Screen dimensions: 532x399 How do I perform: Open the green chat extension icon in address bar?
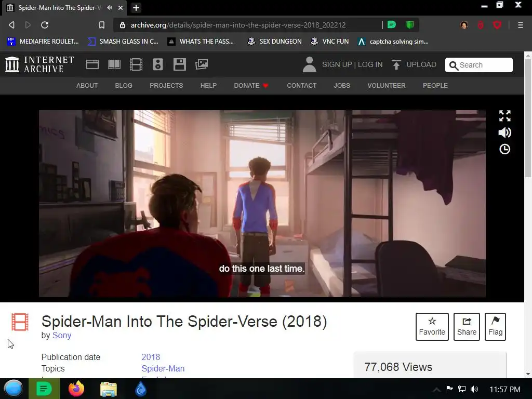(x=392, y=25)
